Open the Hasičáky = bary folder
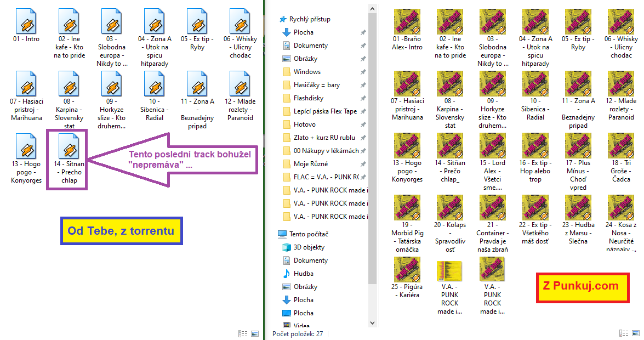644x340 pixels. [316, 85]
